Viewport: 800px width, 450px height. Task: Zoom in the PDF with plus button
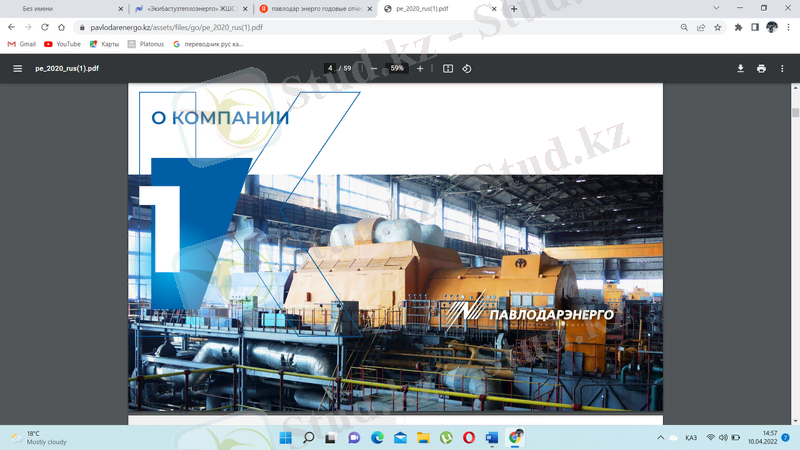point(420,68)
